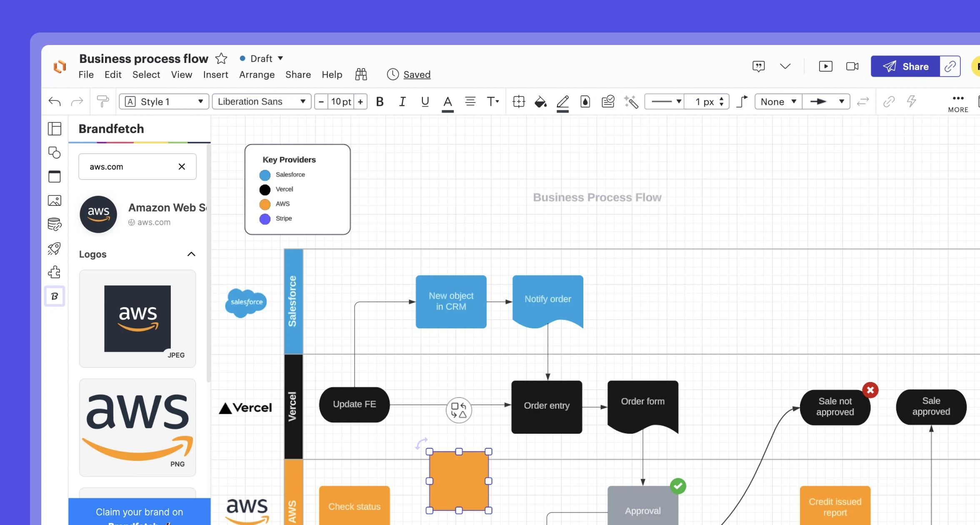Click the aws.com PNG thumbnail

(x=137, y=425)
